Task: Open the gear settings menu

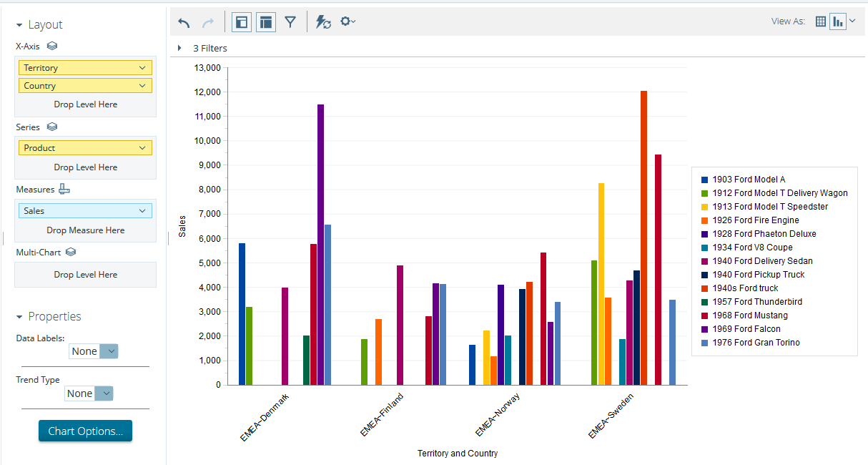Action: pos(347,22)
